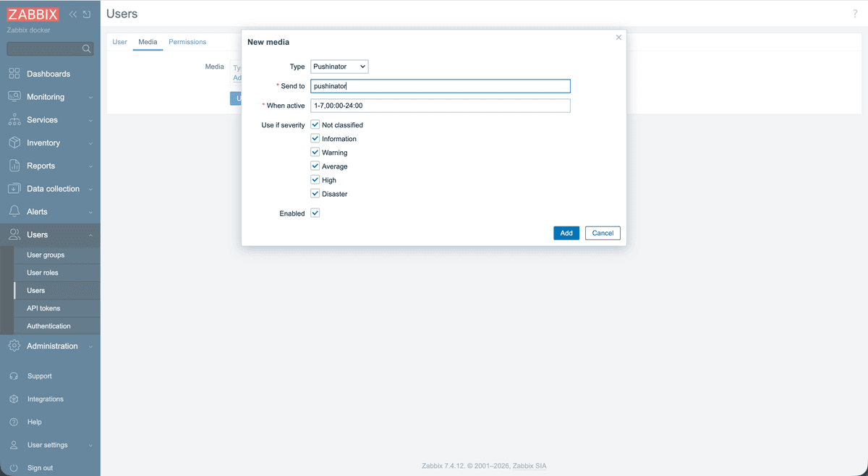Toggle the Warning severity checkbox

(315, 153)
